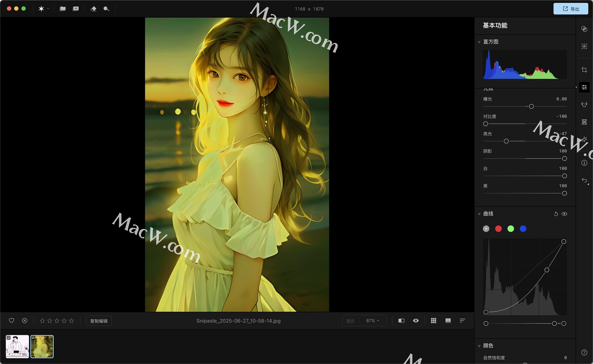Click the 1168 x 1870 dimensions text
This screenshot has height=364, width=593.
[309, 9]
